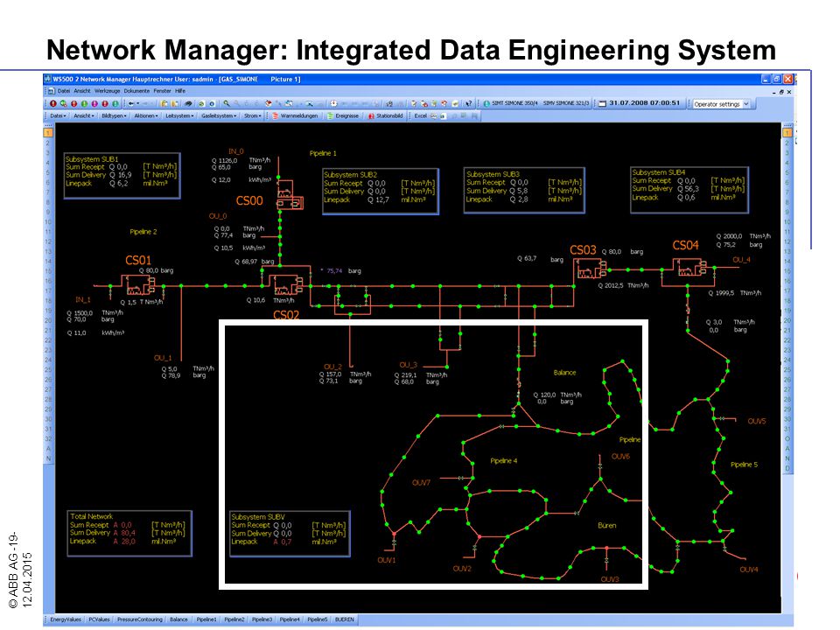Activate the pointer help question-mark icon
The height and width of the screenshot is (630, 840).
[469, 103]
